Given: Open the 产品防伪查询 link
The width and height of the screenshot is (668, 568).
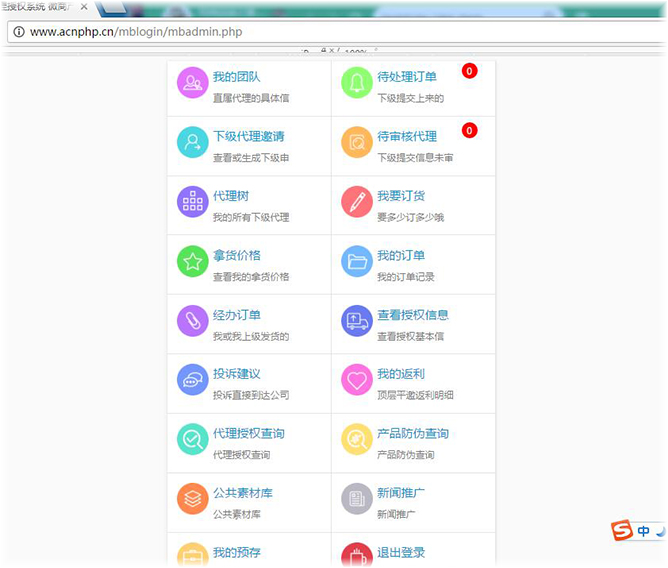Looking at the screenshot, I should pos(413,433).
